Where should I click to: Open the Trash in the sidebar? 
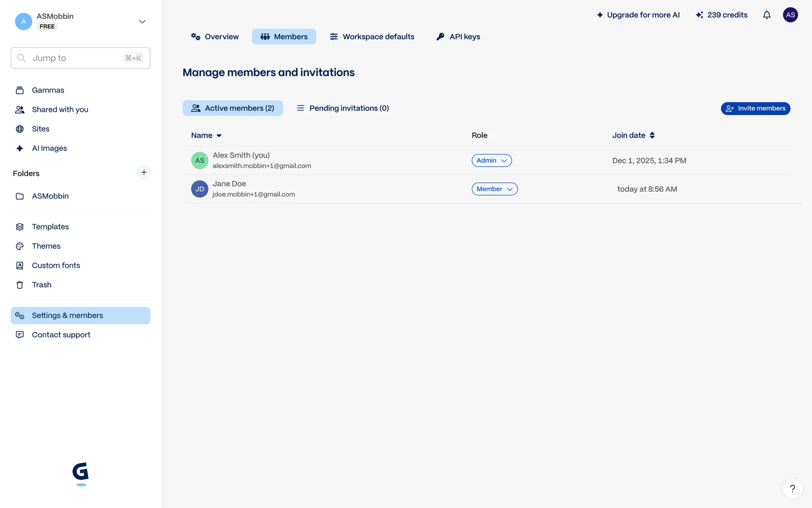[41, 285]
